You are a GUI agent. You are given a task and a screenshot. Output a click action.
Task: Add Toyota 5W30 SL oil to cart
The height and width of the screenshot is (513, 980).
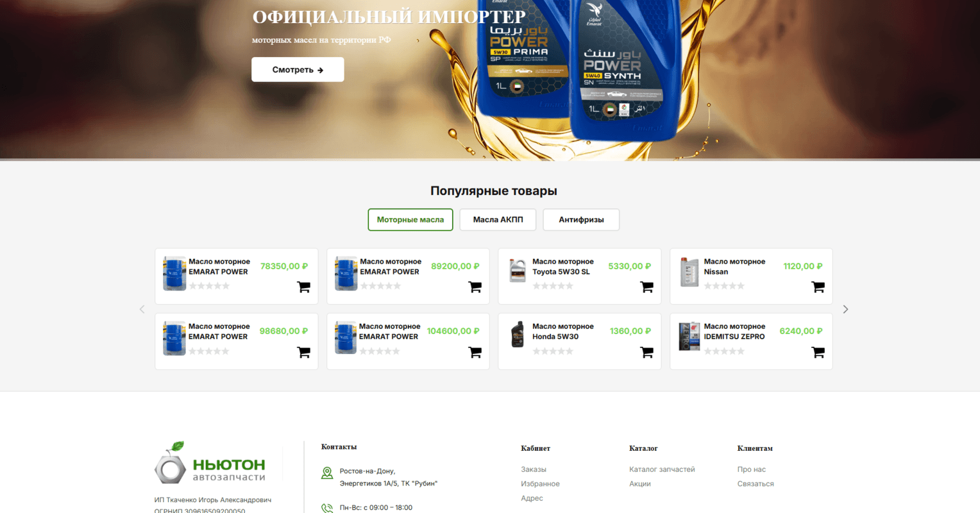[x=646, y=287]
